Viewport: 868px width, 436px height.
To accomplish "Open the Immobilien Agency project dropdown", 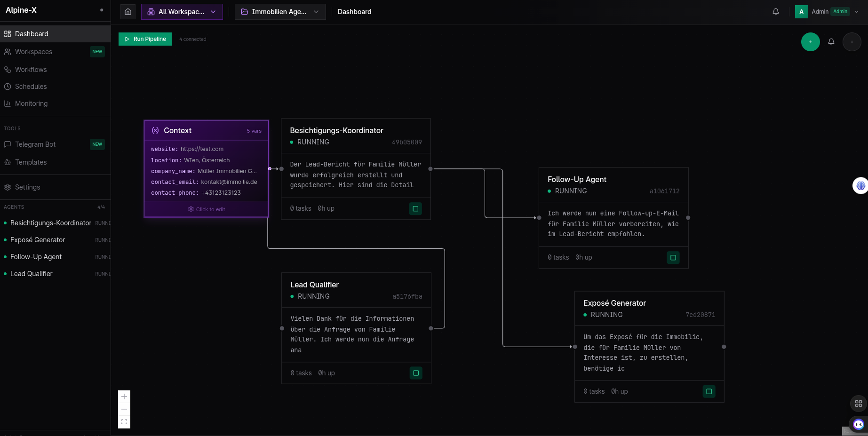I will (280, 12).
